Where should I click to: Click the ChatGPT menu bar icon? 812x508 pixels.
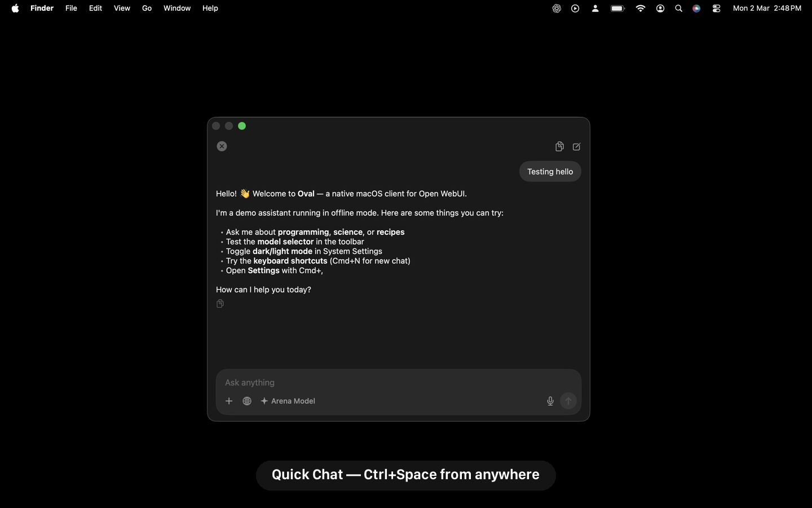pos(556,8)
